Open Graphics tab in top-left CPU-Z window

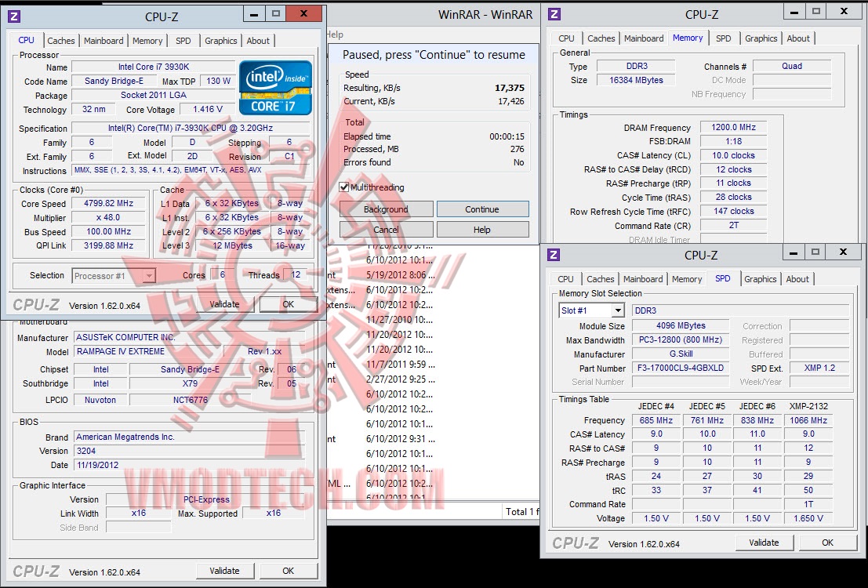(221, 41)
